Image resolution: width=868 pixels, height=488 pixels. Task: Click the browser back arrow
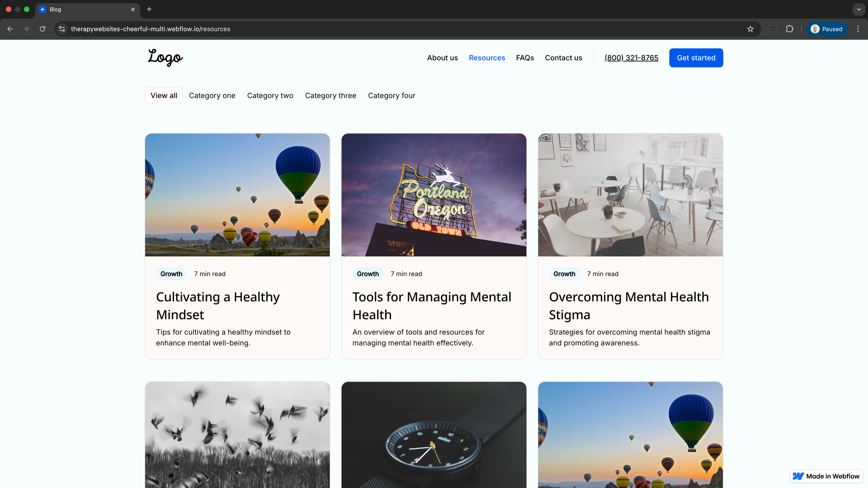(10, 29)
